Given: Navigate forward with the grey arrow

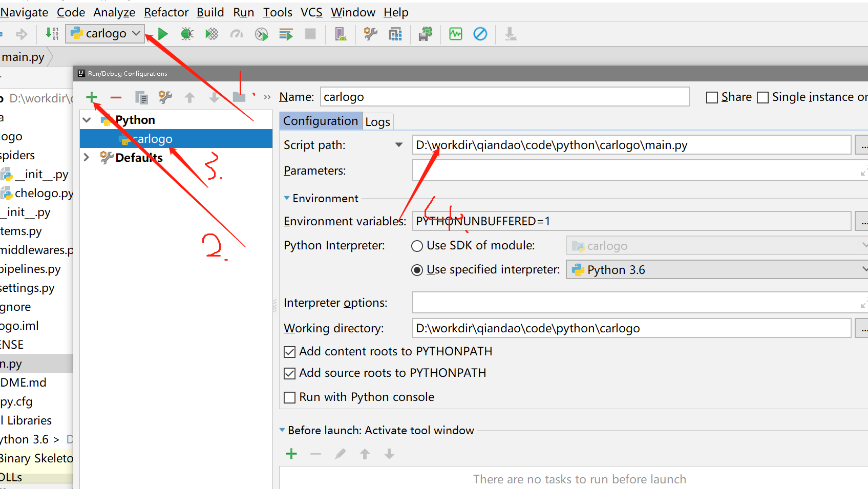Looking at the screenshot, I should pyautogui.click(x=22, y=34).
